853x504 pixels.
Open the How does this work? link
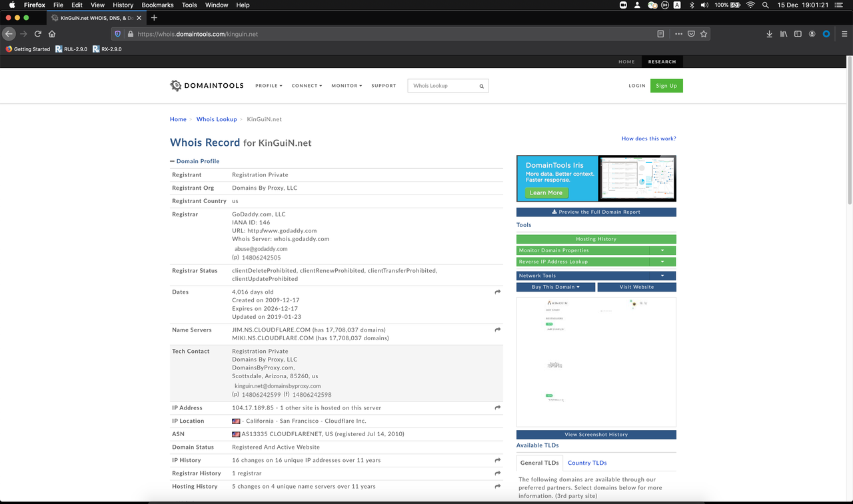649,138
